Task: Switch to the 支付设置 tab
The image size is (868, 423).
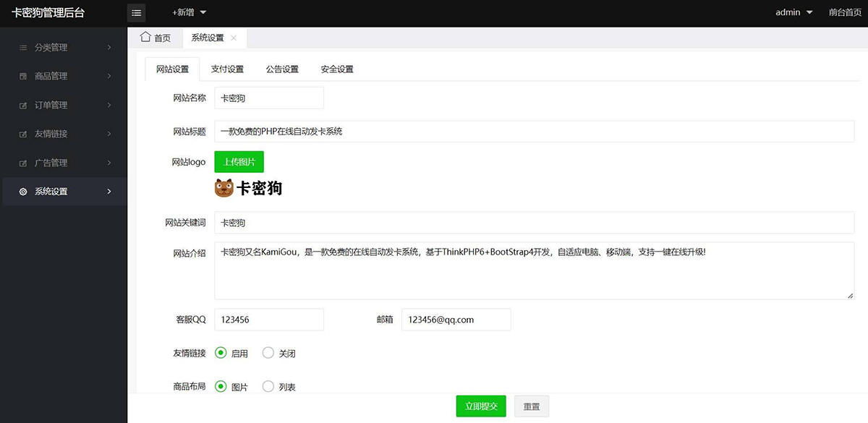Action: coord(227,69)
